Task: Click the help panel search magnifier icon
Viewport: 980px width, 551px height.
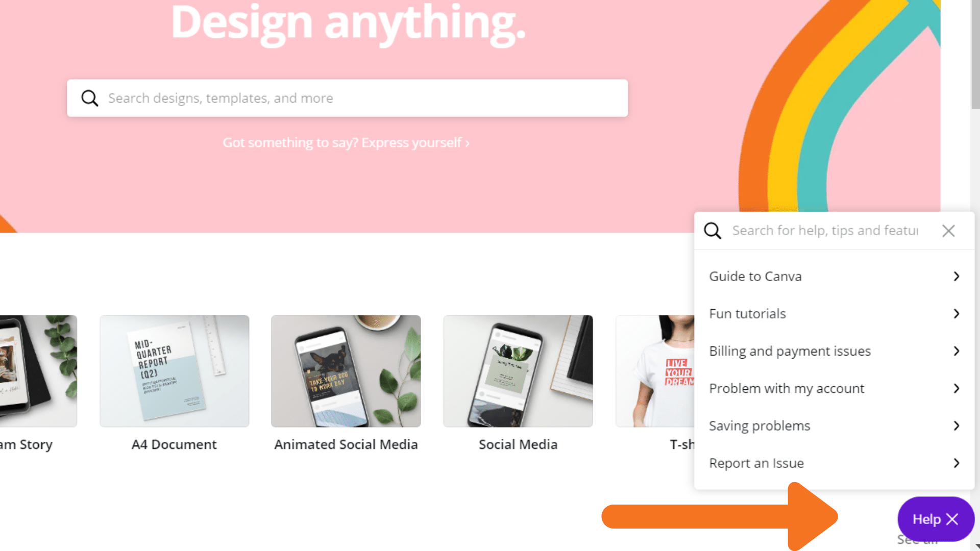Action: point(713,231)
